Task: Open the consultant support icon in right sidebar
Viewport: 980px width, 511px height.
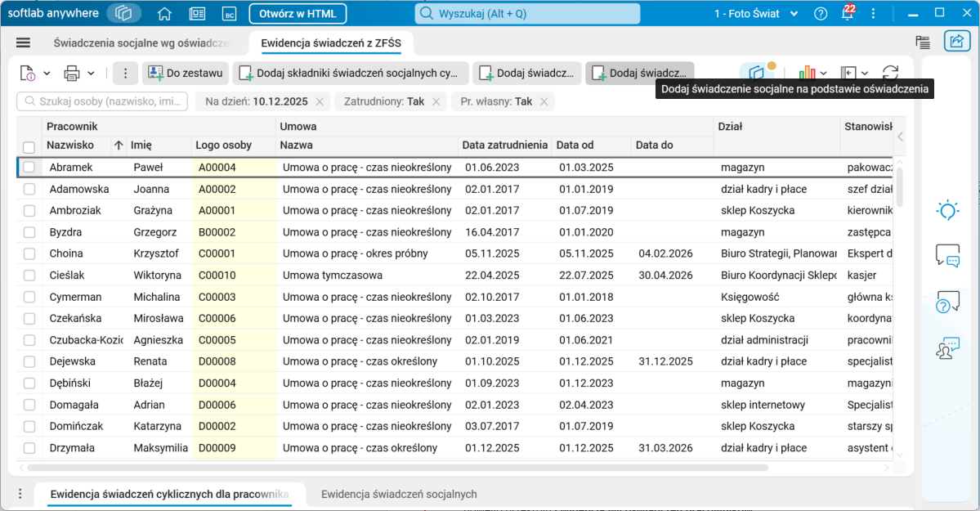Action: click(x=947, y=347)
